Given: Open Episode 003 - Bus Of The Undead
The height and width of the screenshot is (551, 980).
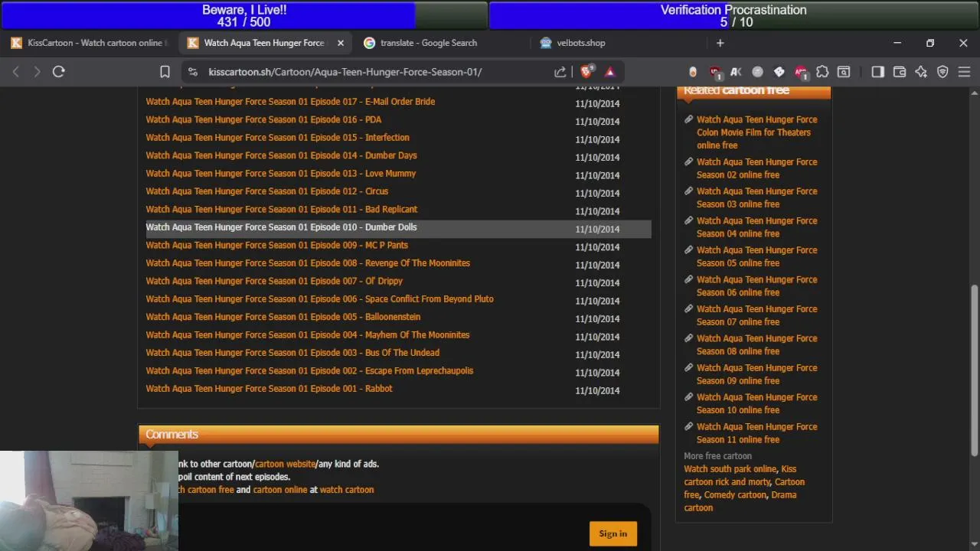Looking at the screenshot, I should pos(292,353).
